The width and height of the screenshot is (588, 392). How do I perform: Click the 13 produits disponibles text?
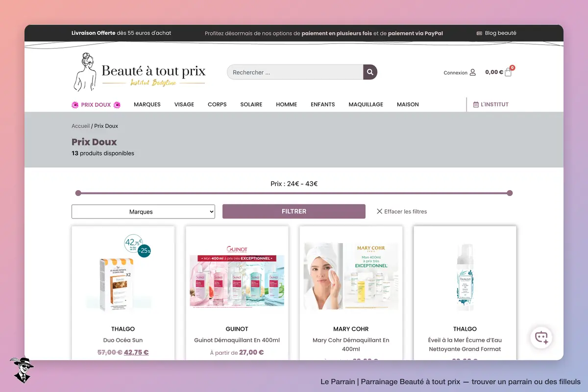coord(103,153)
